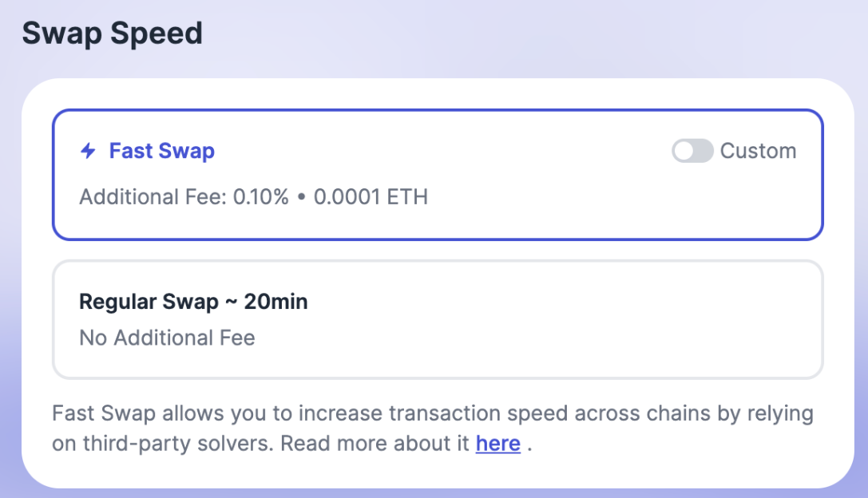
Task: Click the gray knob of the Custom toggle
Action: coord(684,151)
